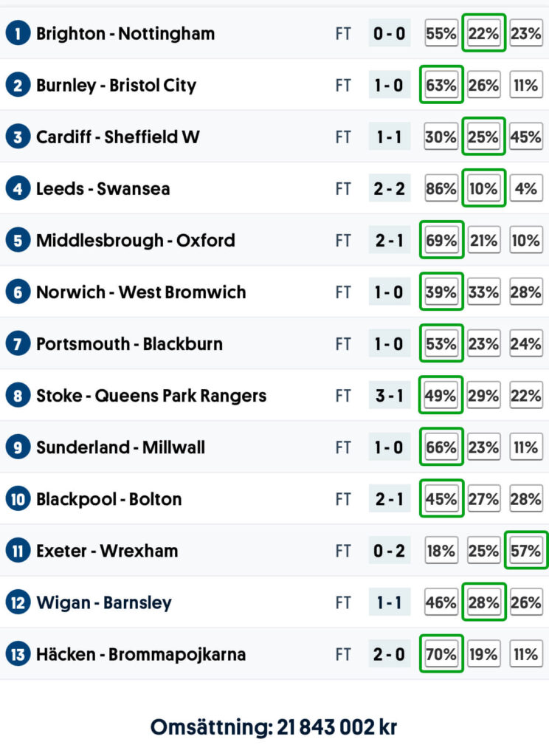Click the number 13 badge for Häcken

[17, 654]
